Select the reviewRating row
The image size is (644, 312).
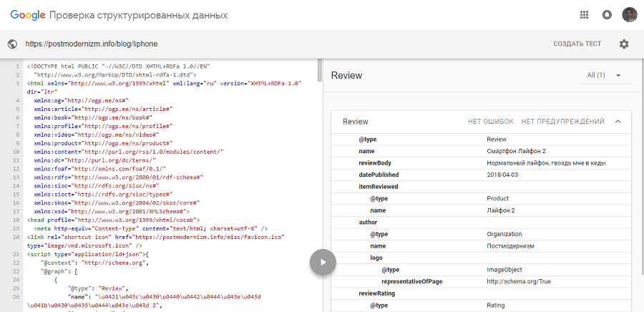tap(482, 294)
